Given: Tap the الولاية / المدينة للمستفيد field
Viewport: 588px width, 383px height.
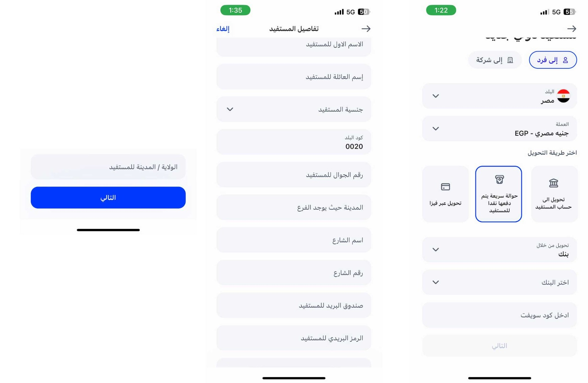Looking at the screenshot, I should point(108,167).
